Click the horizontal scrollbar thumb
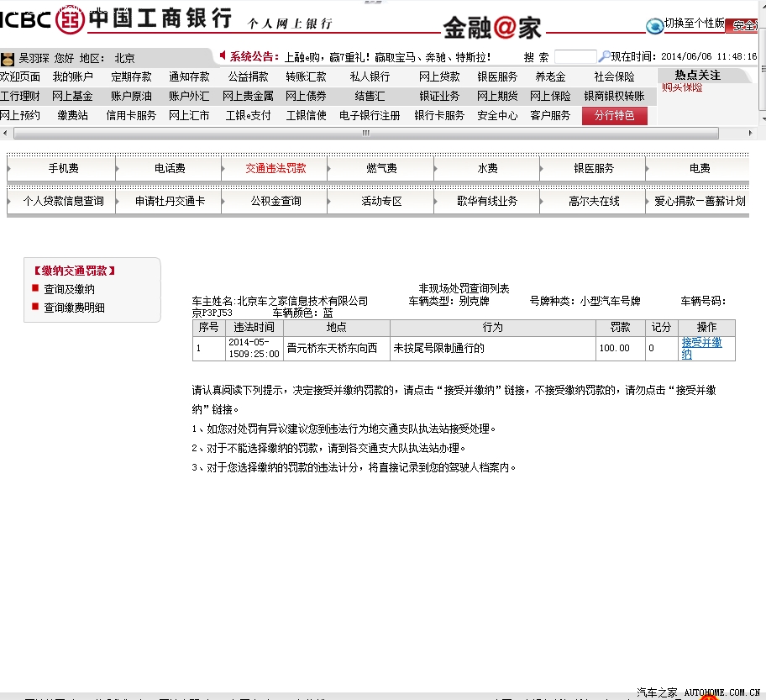 [366, 133]
